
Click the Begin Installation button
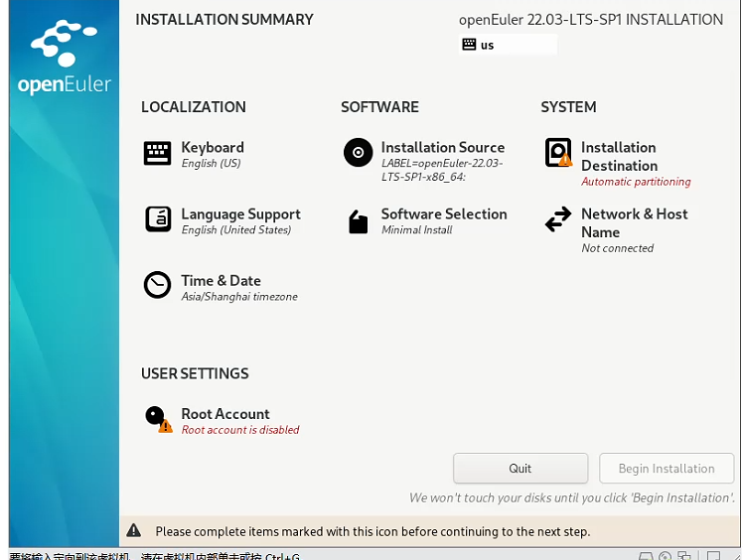coord(667,468)
